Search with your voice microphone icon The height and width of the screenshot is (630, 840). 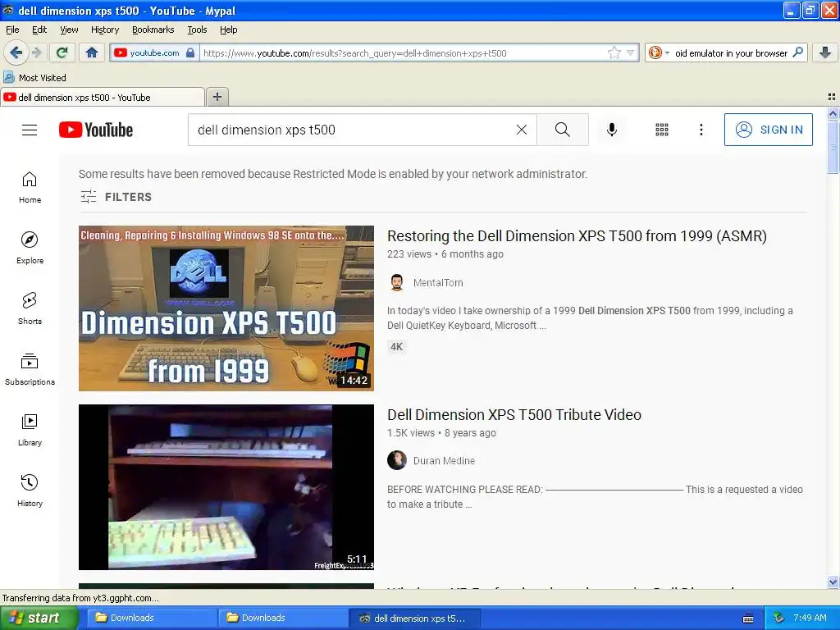tap(612, 130)
